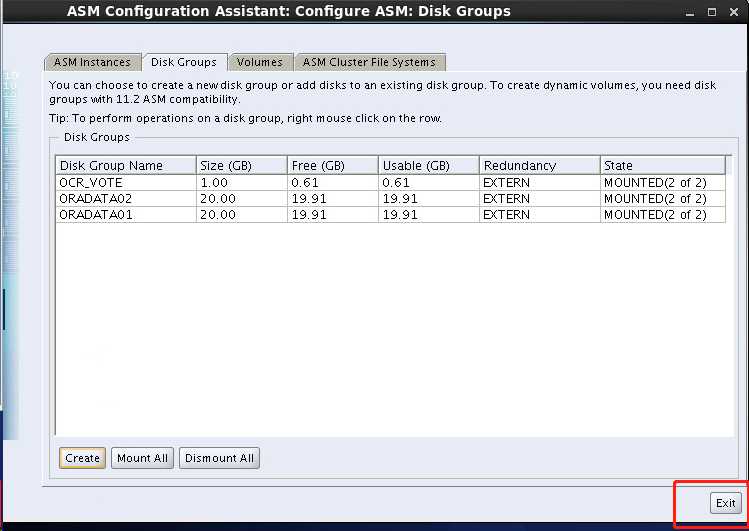Click the EXTERN redundancy cell of OCR_VOTE
This screenshot has width=749, height=531.
click(539, 182)
